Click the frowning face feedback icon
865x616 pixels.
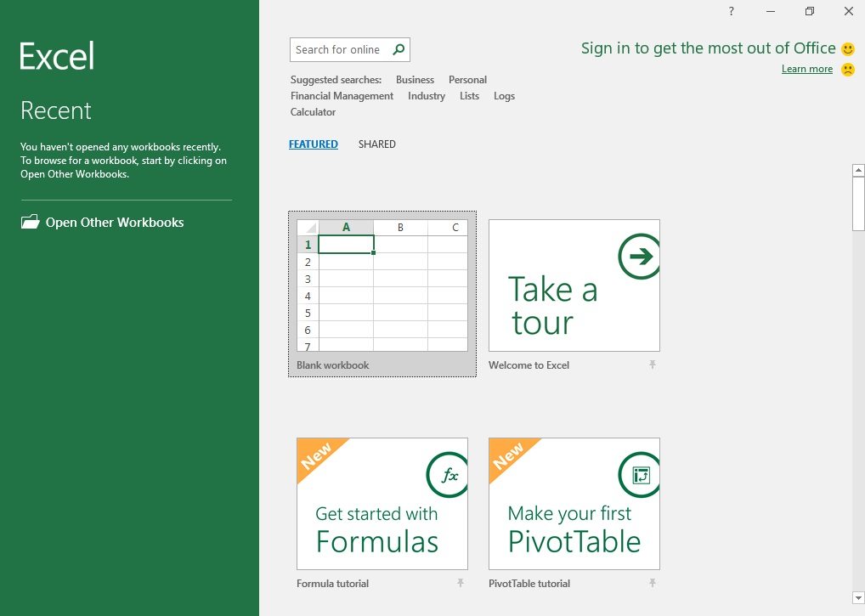(x=848, y=70)
